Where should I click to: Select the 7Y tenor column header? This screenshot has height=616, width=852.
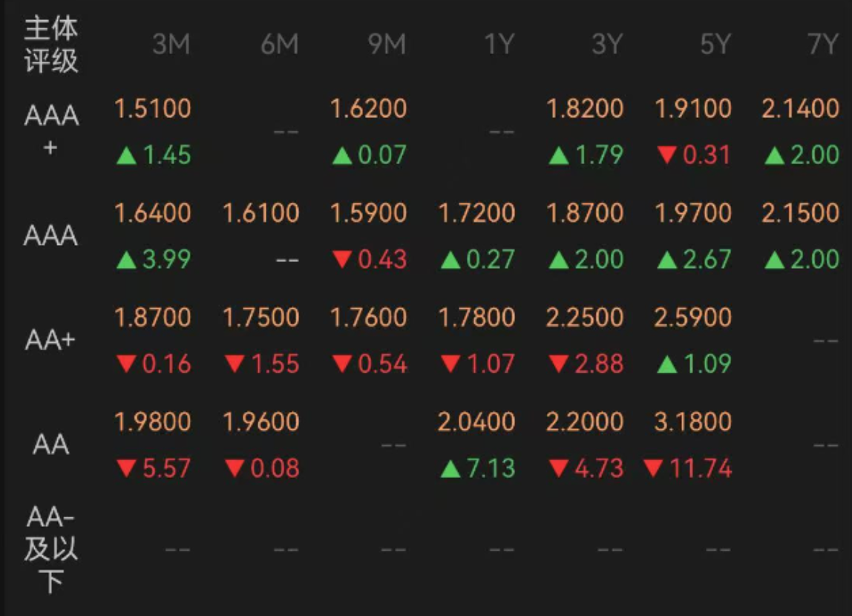822,45
